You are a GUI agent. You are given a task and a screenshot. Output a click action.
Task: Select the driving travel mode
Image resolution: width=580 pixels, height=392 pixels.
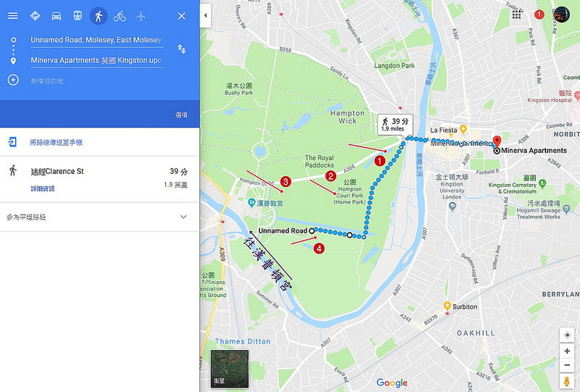click(x=57, y=16)
